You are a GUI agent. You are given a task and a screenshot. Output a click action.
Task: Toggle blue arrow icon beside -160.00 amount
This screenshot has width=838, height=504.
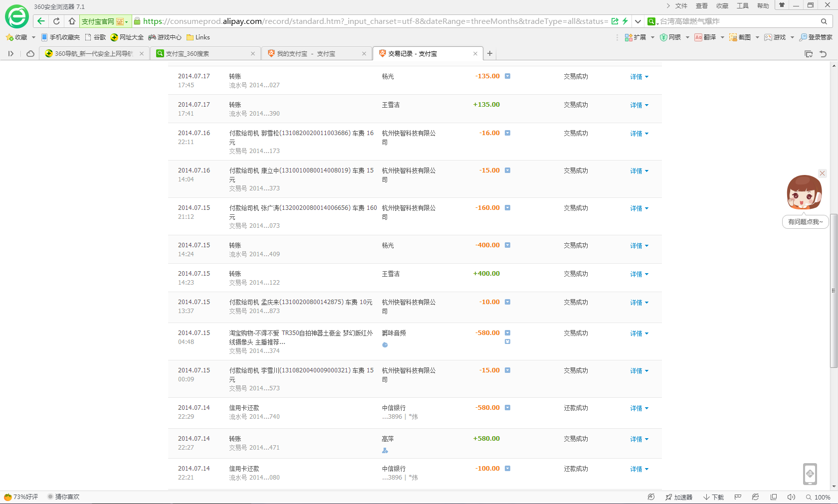click(507, 208)
